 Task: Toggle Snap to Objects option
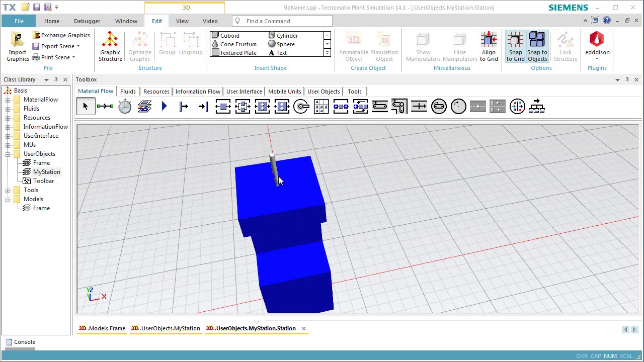click(537, 47)
